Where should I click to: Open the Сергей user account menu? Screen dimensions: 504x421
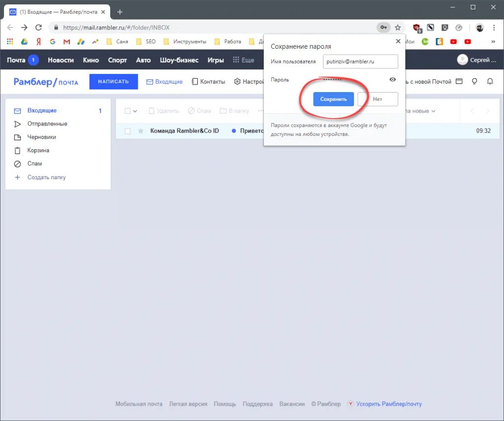[476, 60]
